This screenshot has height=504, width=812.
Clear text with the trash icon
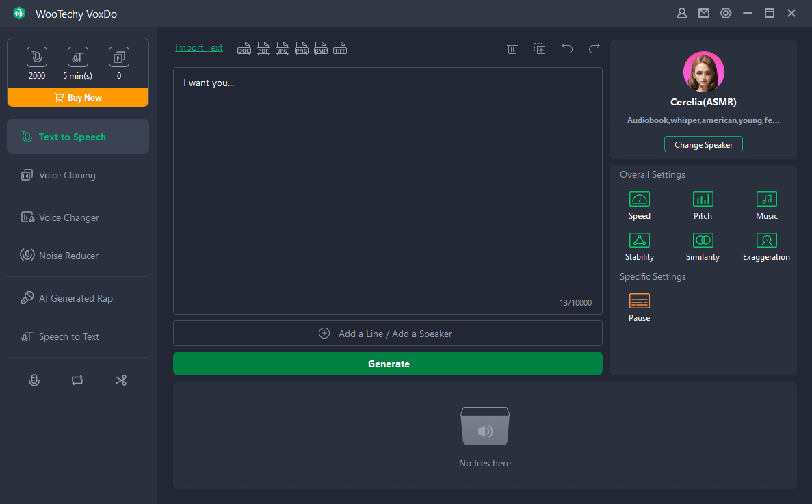click(512, 49)
